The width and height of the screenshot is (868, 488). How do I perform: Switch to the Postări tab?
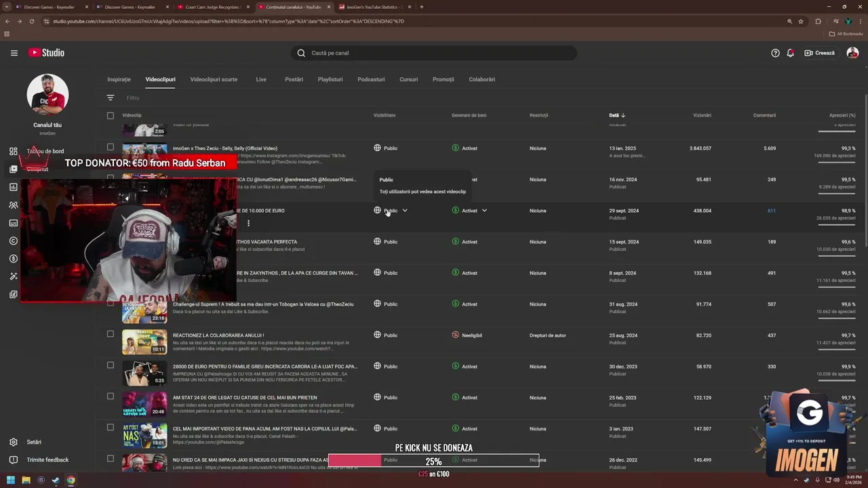click(x=294, y=79)
